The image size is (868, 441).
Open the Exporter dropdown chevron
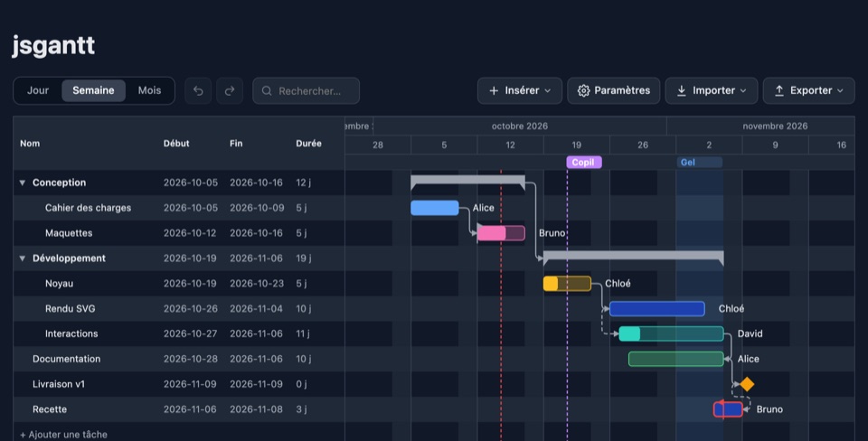point(840,90)
